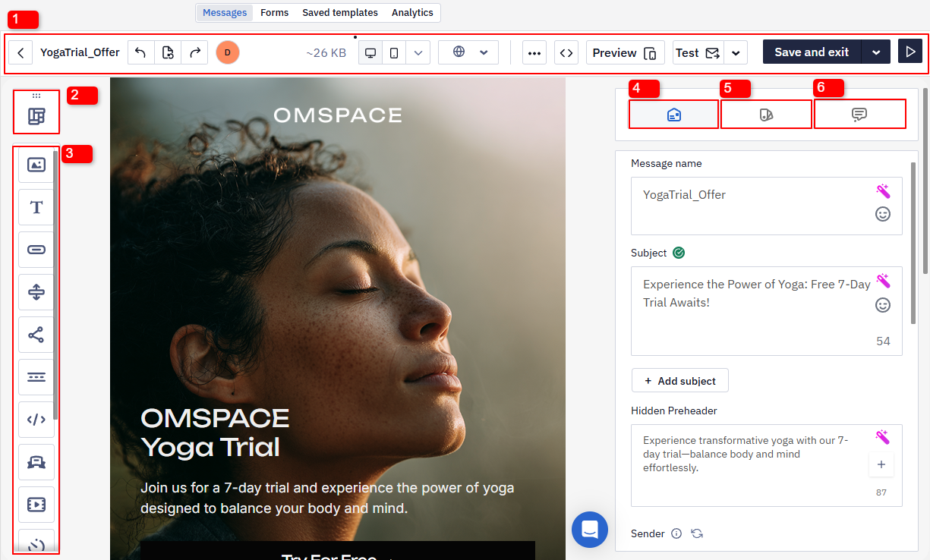Open the comments panel tab
The width and height of the screenshot is (930, 560).
click(859, 115)
